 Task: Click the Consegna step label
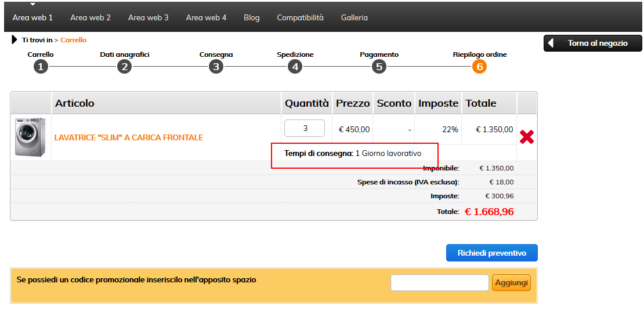216,54
